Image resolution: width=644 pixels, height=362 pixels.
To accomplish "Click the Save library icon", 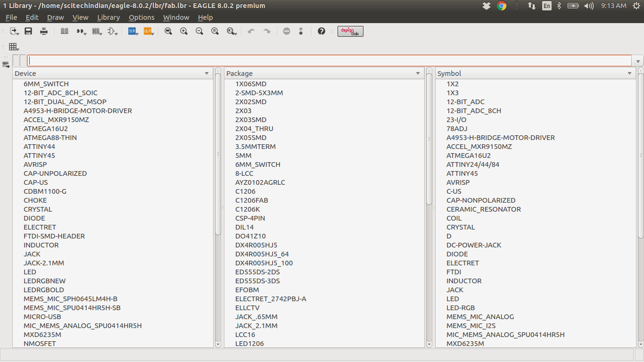I will (x=28, y=31).
